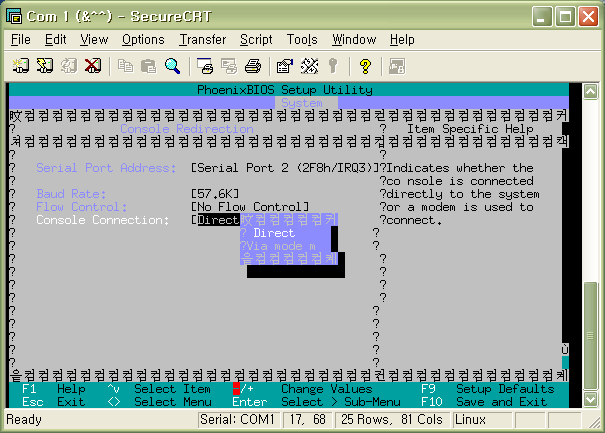Click the 25 Rows, 81 Cols status field
The image size is (605, 433).
tap(392, 419)
